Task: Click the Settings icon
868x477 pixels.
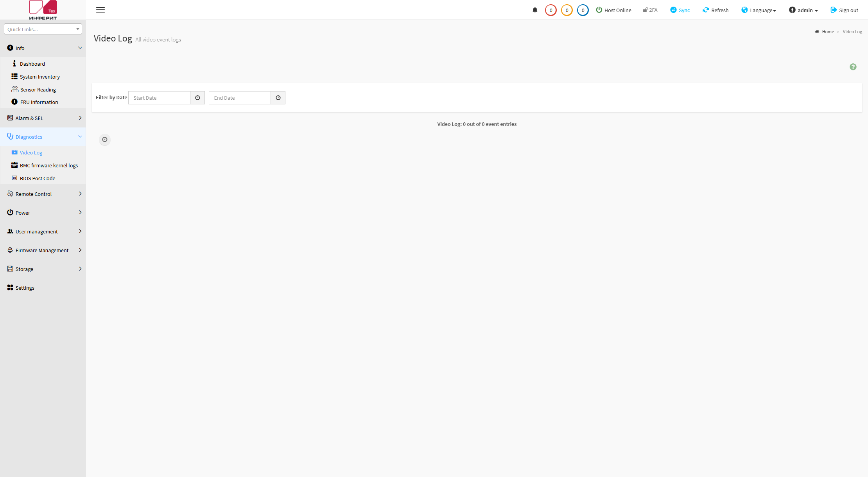Action: 10,287
